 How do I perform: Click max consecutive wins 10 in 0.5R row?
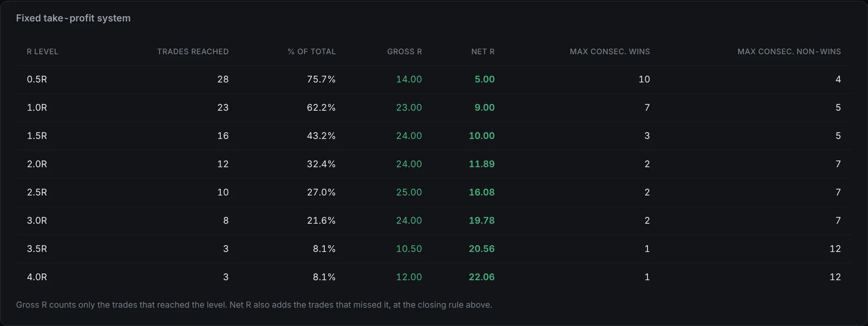click(644, 79)
